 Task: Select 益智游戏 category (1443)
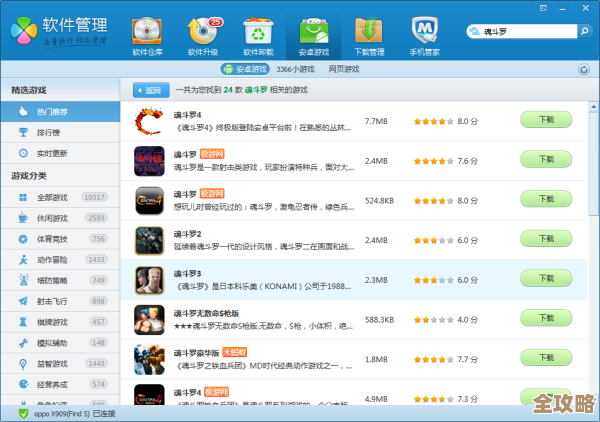pos(60,363)
